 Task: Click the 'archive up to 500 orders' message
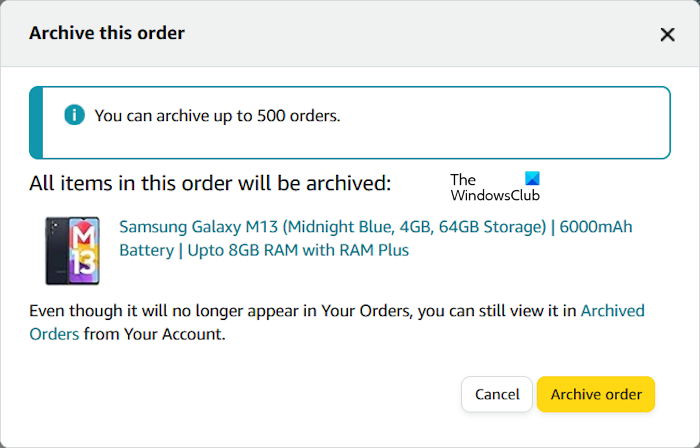[217, 116]
